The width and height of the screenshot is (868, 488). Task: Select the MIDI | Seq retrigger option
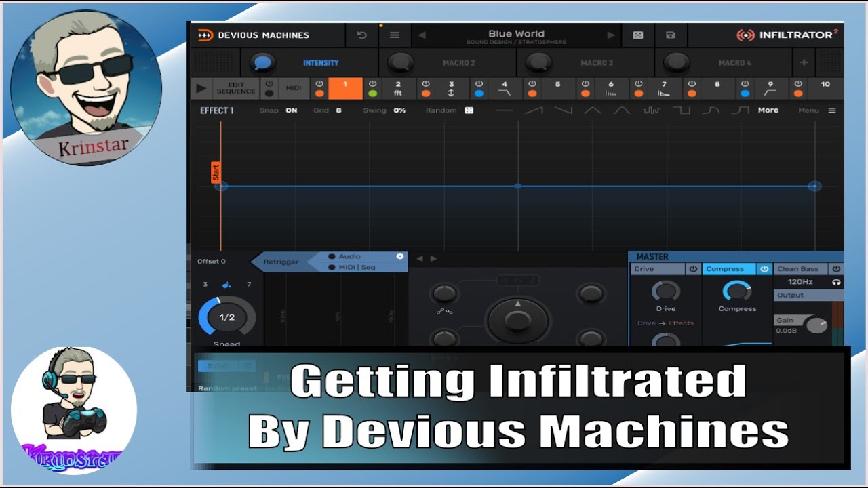352,267
